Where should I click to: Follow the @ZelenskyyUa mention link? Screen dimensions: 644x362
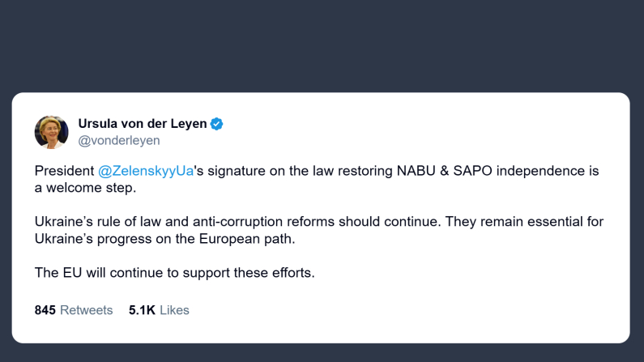click(146, 172)
